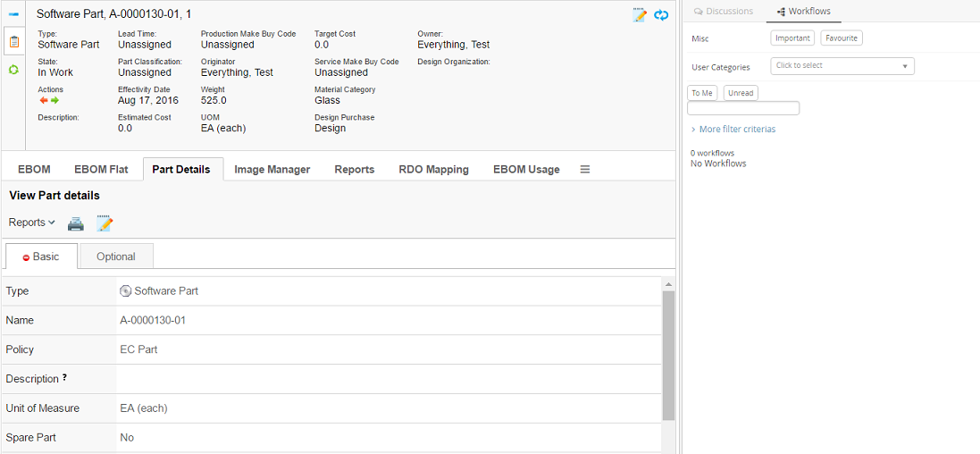Click the green circular arrows sidebar icon
The image size is (980, 454).
point(13,70)
